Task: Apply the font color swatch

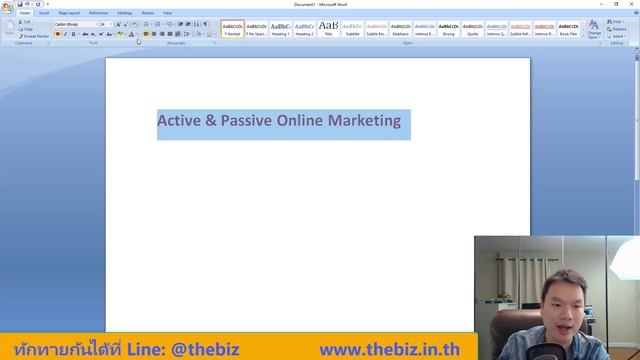Action: (x=131, y=34)
